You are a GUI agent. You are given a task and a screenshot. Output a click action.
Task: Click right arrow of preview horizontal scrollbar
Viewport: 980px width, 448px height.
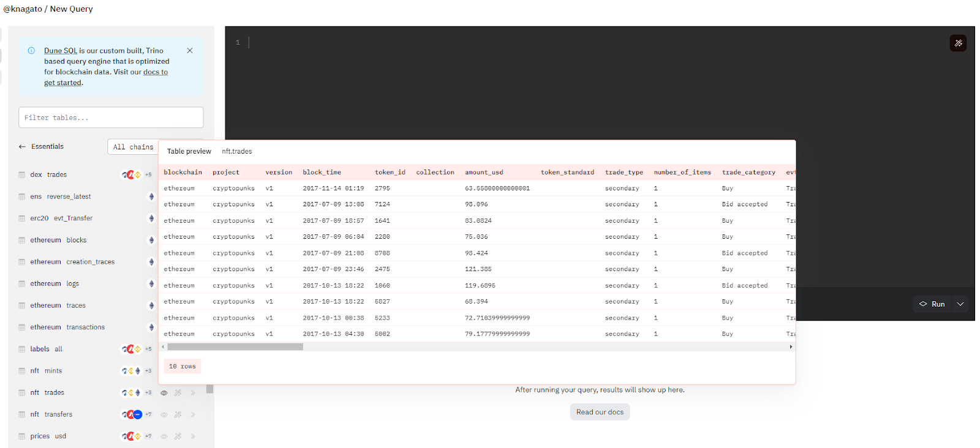click(x=791, y=347)
